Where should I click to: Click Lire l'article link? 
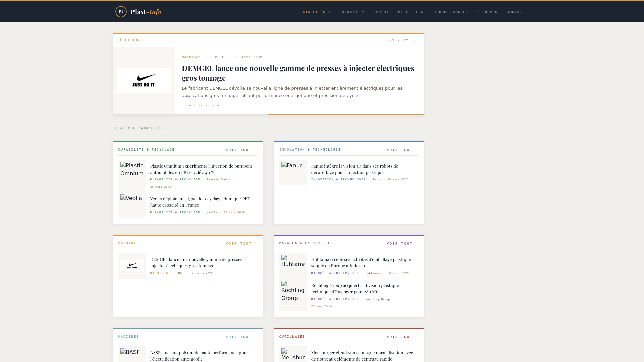pos(201,105)
